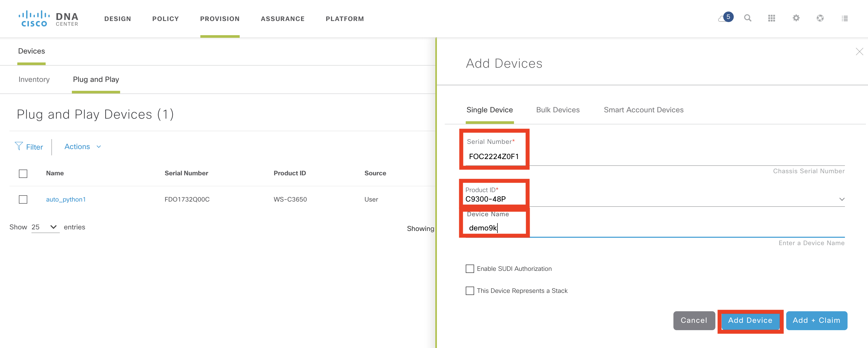Open the auto_python1 device link

[66, 199]
